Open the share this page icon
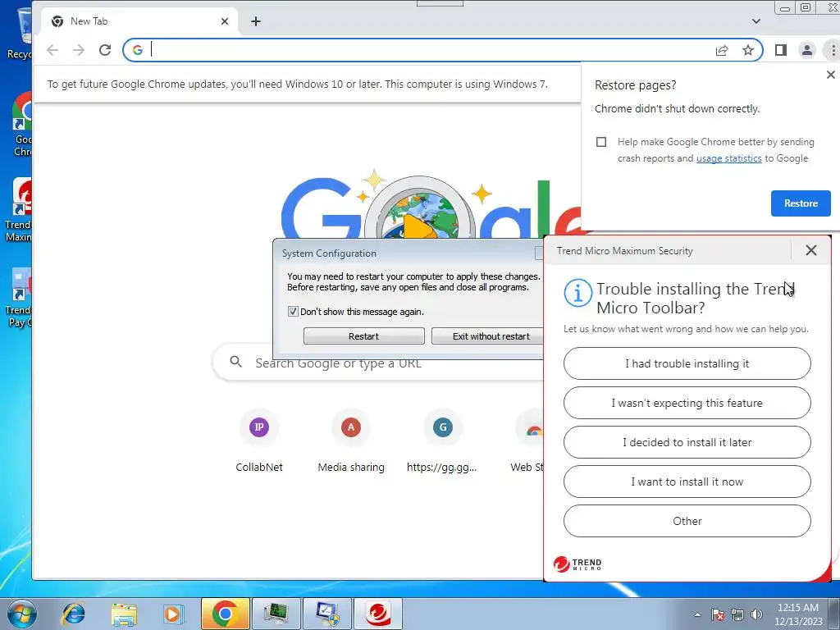Viewport: 840px width, 630px height. [x=722, y=50]
